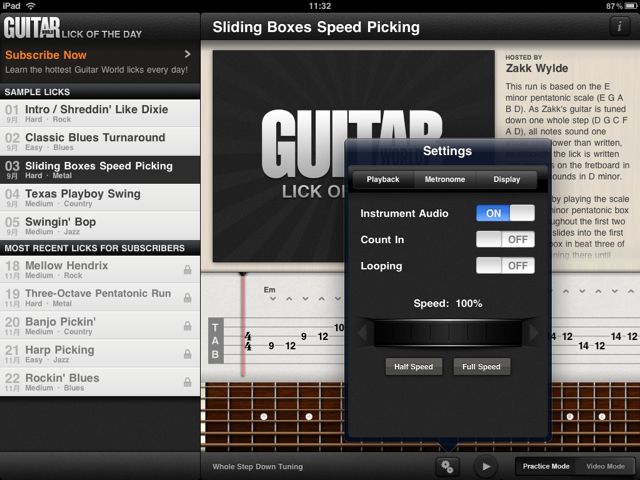Click the Sliding Boxes Speed Picking title bar text
The image size is (640, 480).
click(x=316, y=27)
